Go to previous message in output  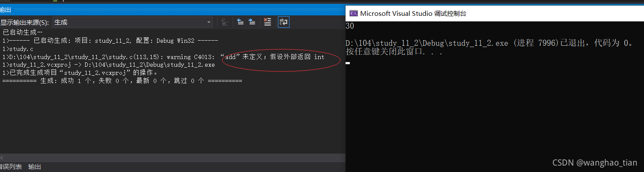[241, 22]
